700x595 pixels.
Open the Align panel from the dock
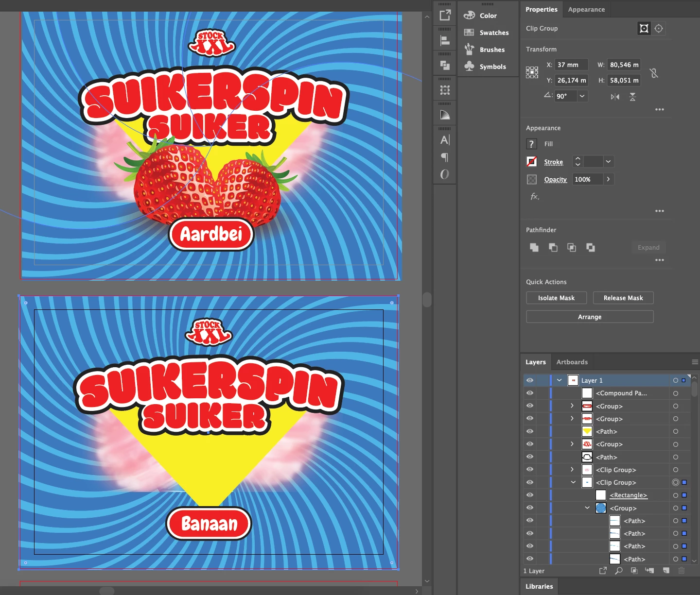click(x=445, y=40)
